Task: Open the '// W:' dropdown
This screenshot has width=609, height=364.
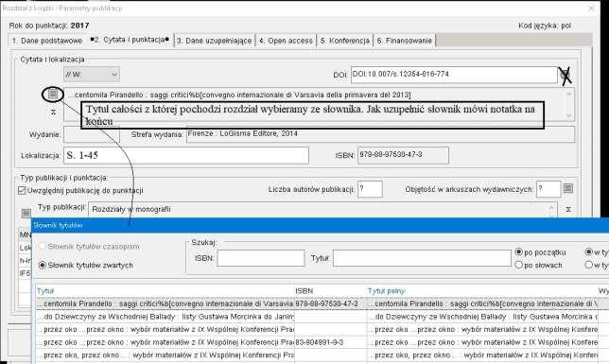Action: [92, 75]
